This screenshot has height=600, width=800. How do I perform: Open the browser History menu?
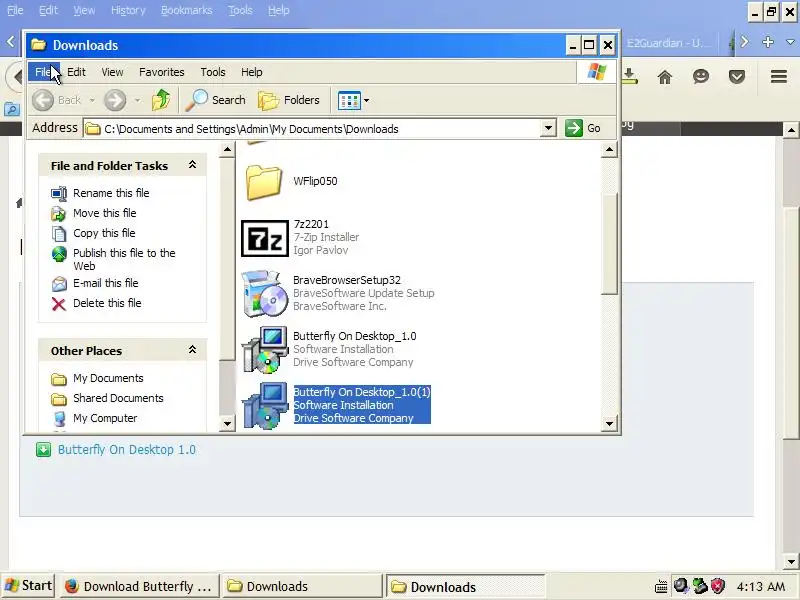(128, 10)
